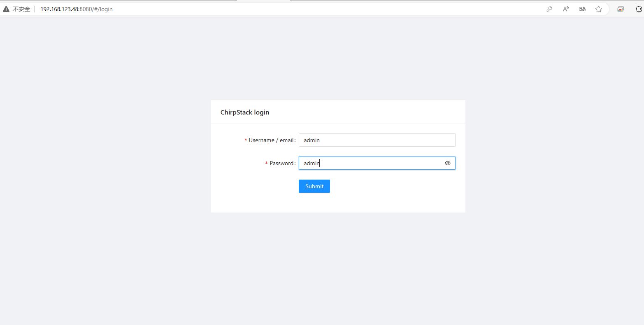Show site security info via the warning icon

(x=6, y=9)
